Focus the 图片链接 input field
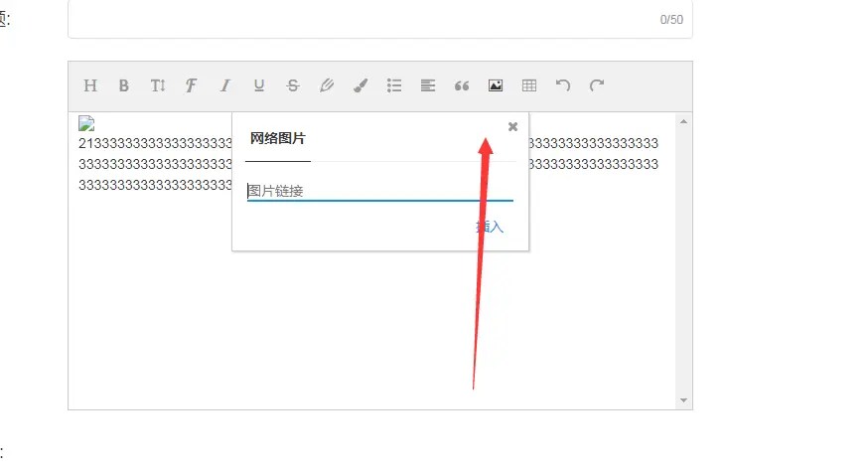The height and width of the screenshot is (472, 868). click(380, 191)
